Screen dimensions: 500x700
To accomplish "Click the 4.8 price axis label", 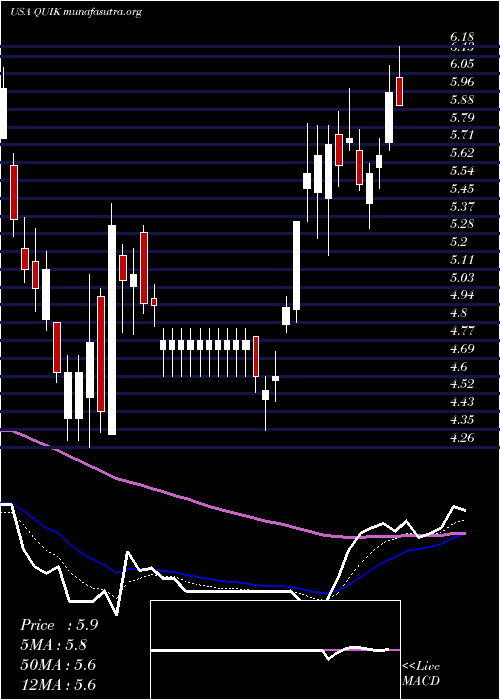I will click(x=458, y=312).
